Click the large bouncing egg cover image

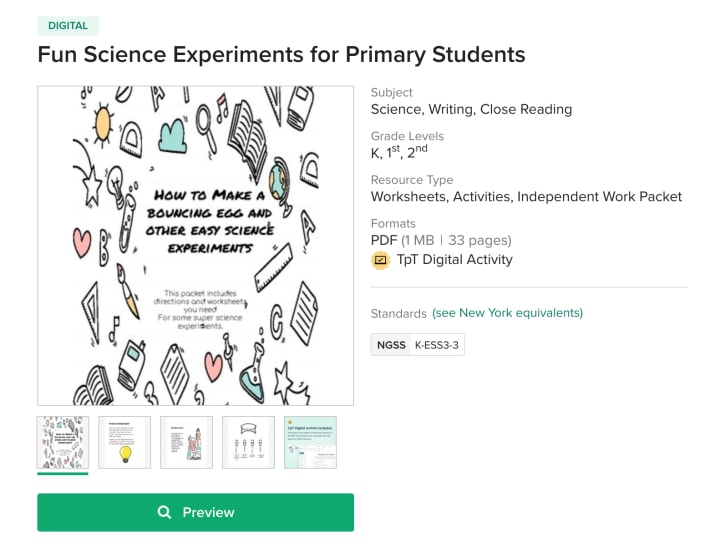(195, 245)
